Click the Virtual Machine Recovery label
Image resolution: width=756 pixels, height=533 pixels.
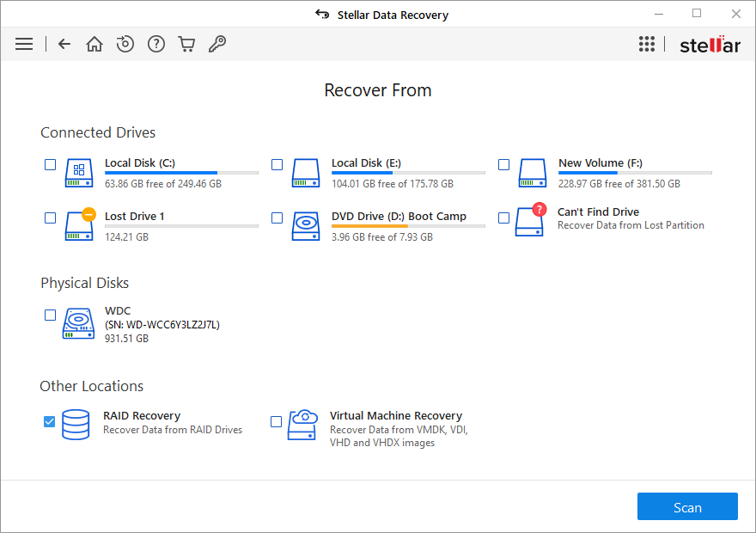[395, 415]
